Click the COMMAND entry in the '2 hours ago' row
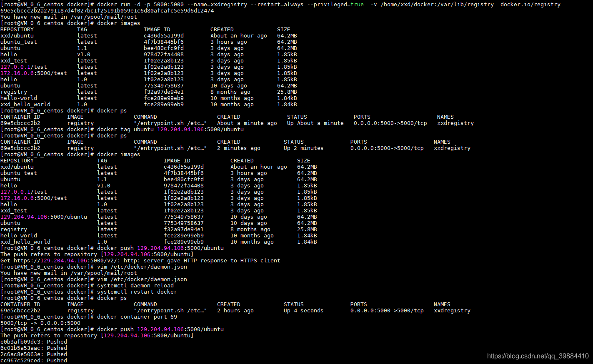 tap(170, 311)
